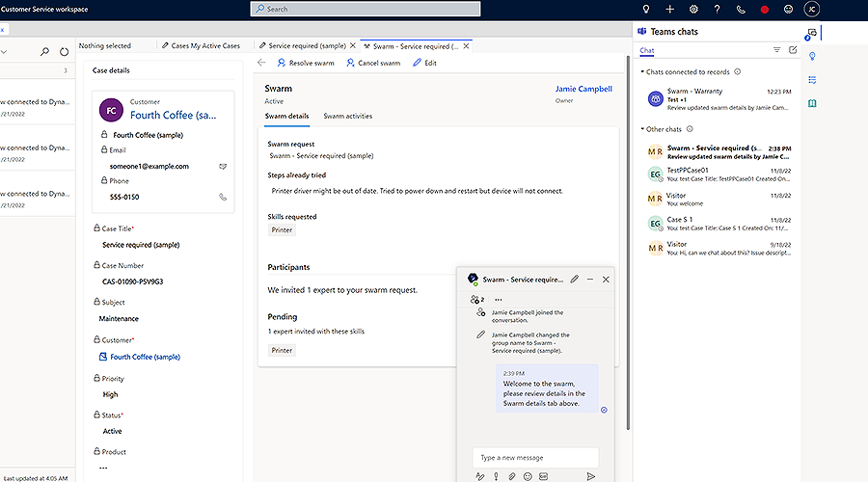Select Nothing selected tab

tap(104, 46)
